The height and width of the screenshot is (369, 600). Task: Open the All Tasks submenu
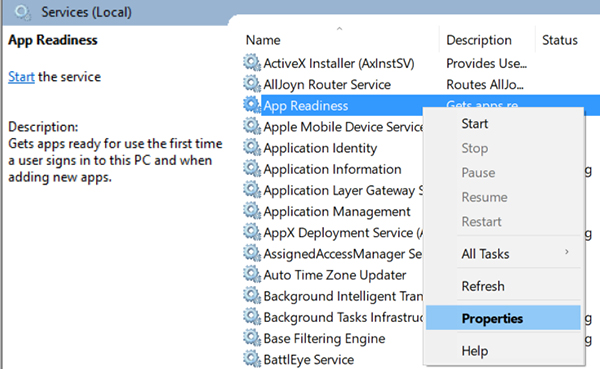pos(503,254)
